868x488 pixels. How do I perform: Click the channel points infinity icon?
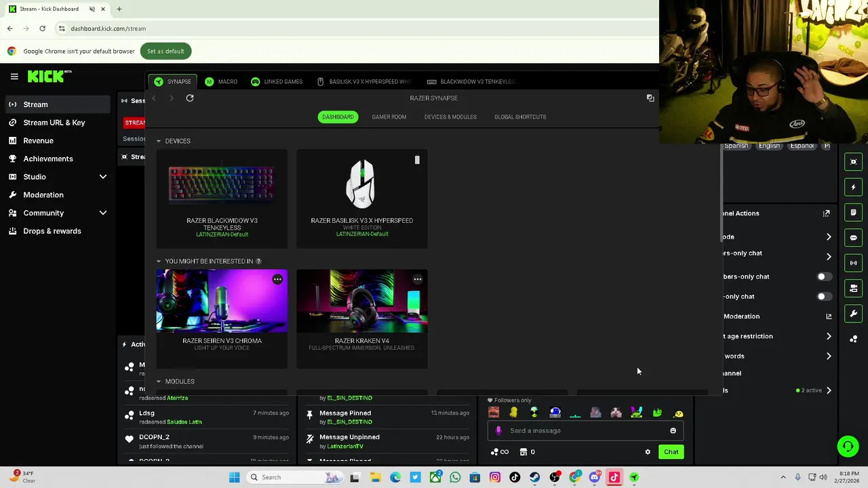click(x=500, y=452)
